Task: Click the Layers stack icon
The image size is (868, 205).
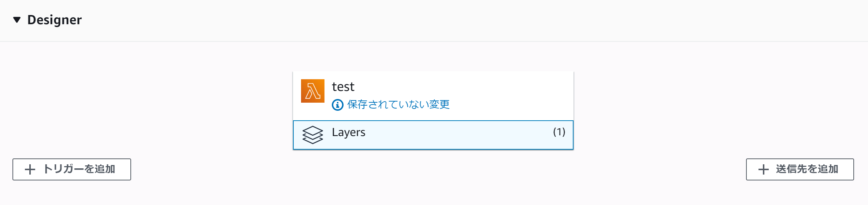Action: pos(313,135)
